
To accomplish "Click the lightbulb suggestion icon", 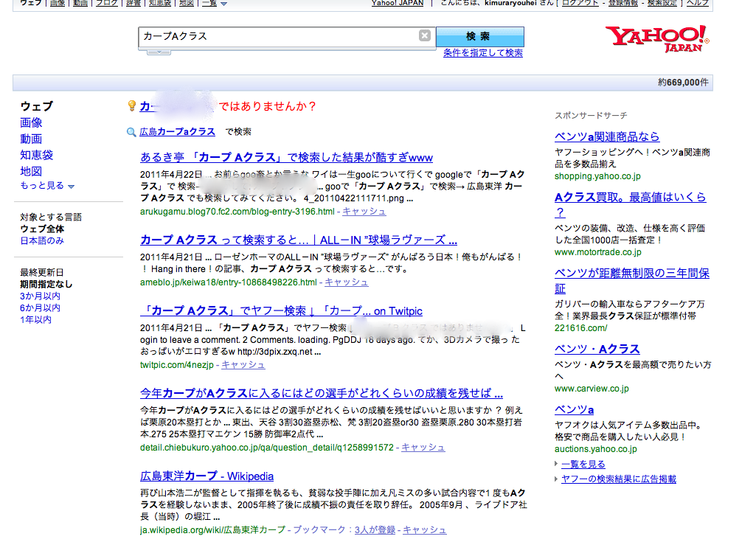I will pos(131,105).
